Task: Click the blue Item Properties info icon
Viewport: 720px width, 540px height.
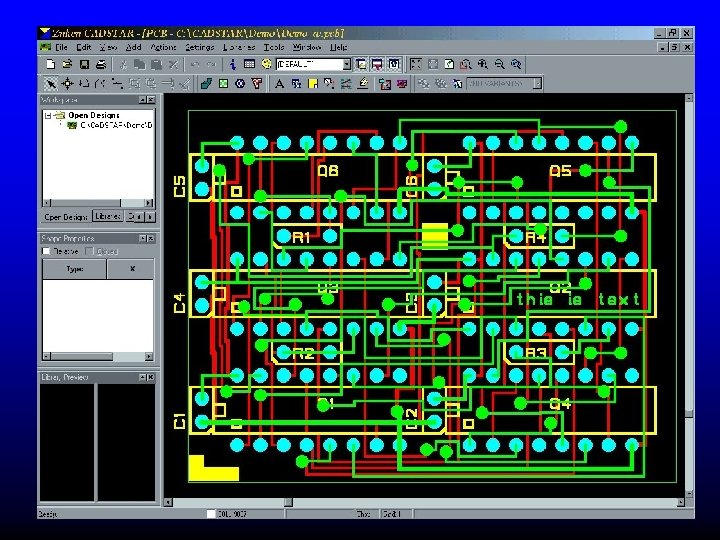Action: pyautogui.click(x=233, y=64)
